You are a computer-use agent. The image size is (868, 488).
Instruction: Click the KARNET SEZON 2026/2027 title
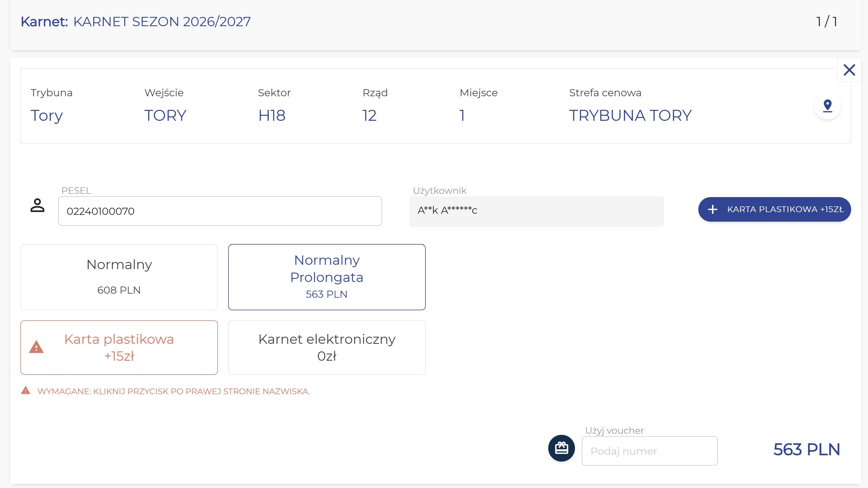tap(162, 22)
